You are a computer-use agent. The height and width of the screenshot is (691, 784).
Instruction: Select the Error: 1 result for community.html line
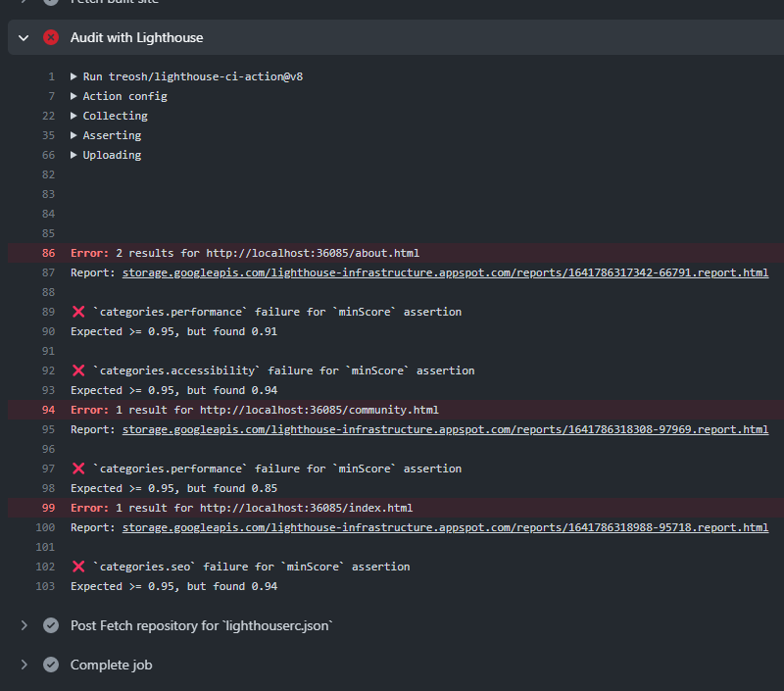tap(396, 410)
